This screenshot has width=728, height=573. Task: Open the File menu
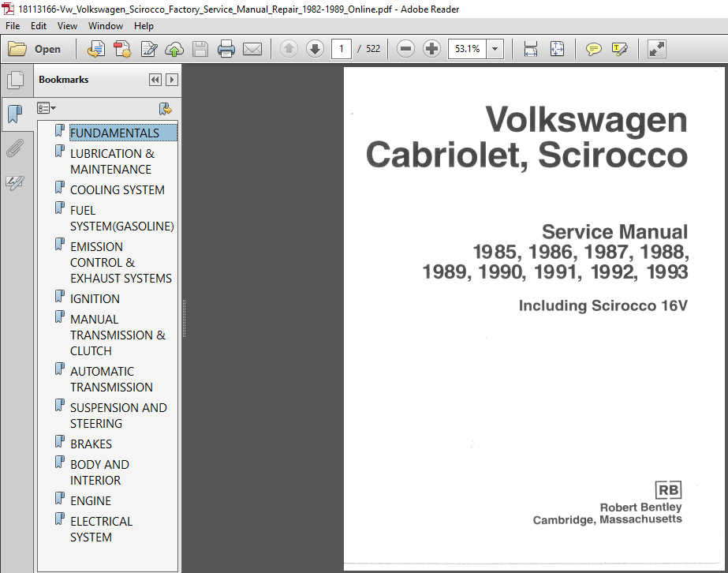[x=13, y=26]
